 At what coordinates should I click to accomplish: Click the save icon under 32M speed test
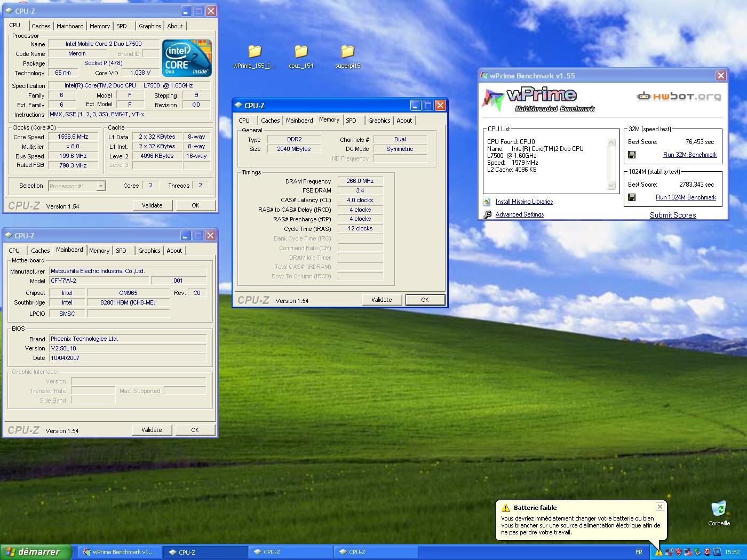click(x=632, y=155)
